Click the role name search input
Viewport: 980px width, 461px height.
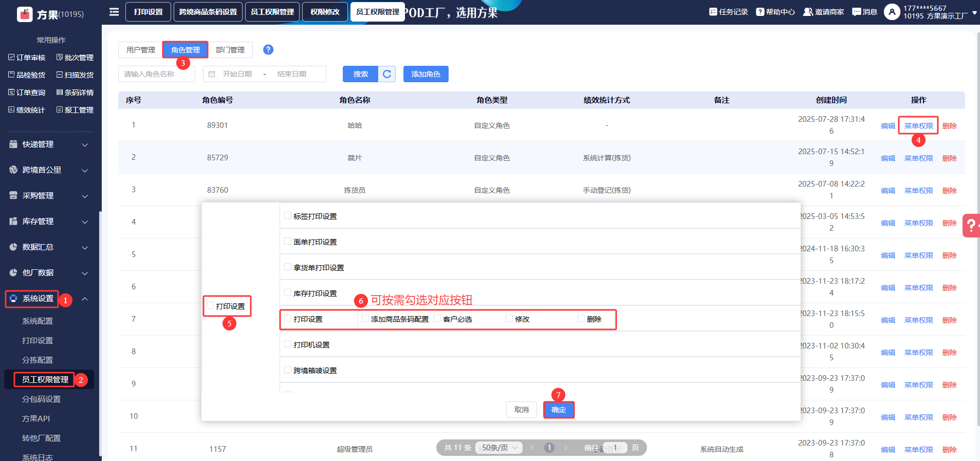click(157, 74)
